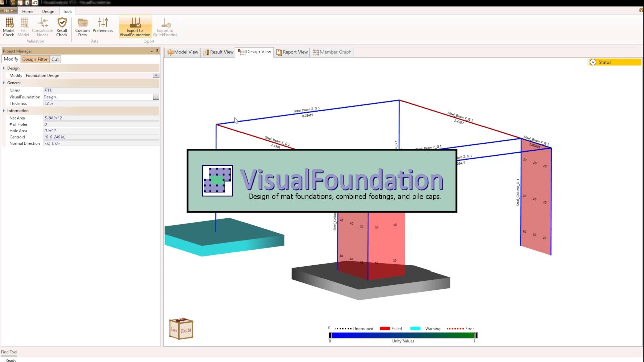Switch to the Home ribbon tab
Viewport: 644px width, 362px height.
point(28,11)
